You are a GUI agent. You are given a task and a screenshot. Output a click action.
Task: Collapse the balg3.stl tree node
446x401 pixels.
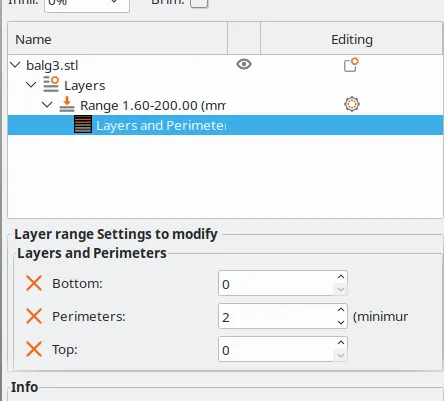[x=15, y=64]
